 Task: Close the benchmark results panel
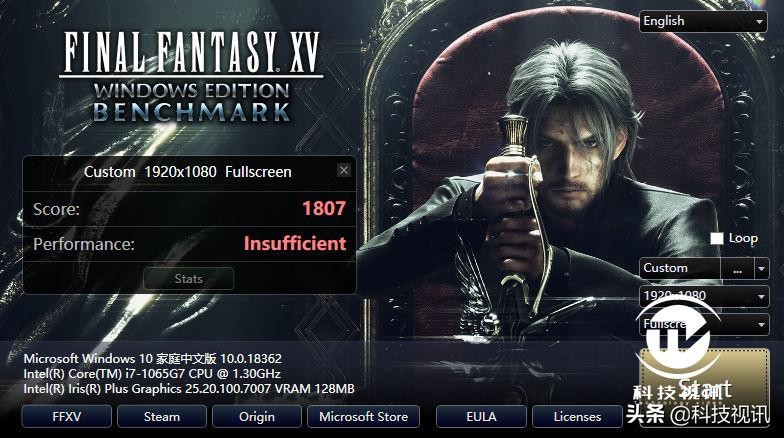[344, 170]
